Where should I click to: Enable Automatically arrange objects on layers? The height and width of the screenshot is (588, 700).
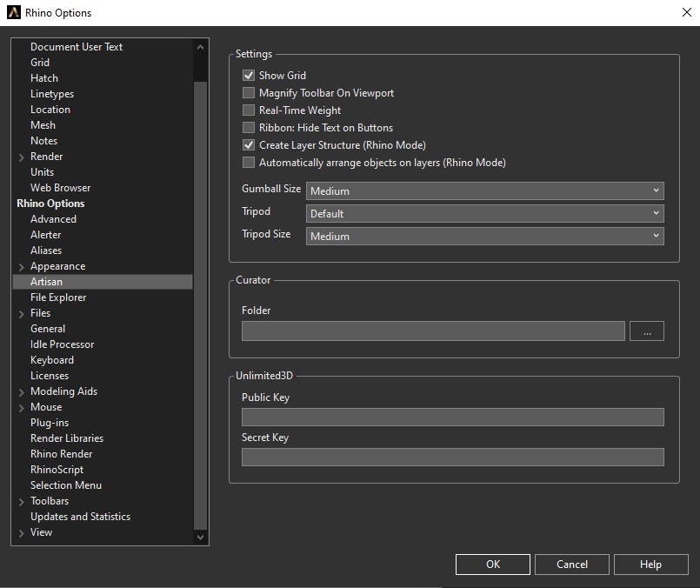coord(248,162)
